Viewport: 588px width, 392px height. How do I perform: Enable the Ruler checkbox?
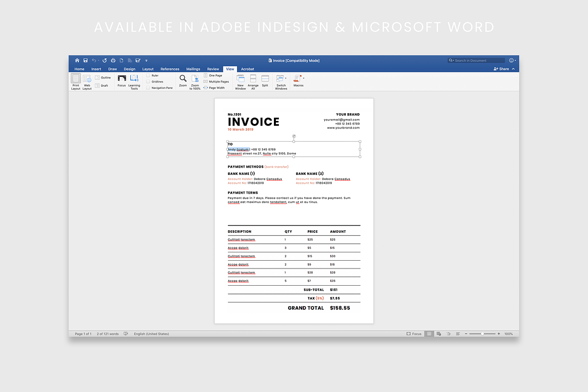[148, 75]
